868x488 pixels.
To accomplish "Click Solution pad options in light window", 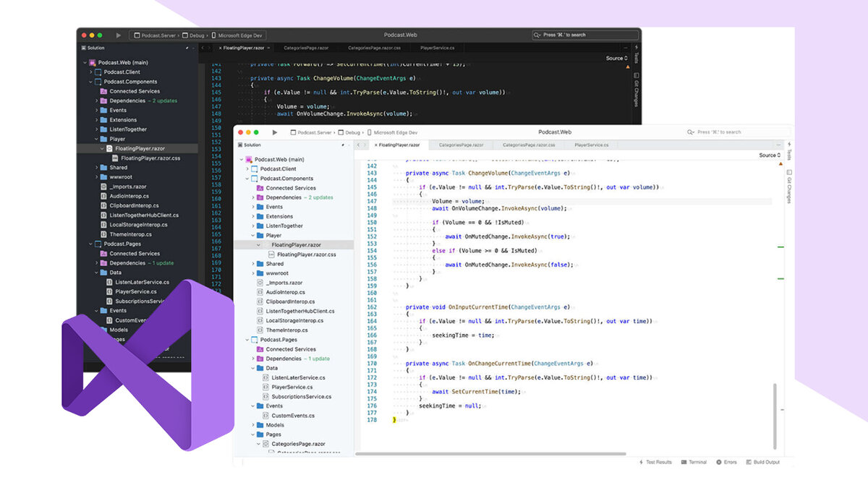I will [x=343, y=145].
